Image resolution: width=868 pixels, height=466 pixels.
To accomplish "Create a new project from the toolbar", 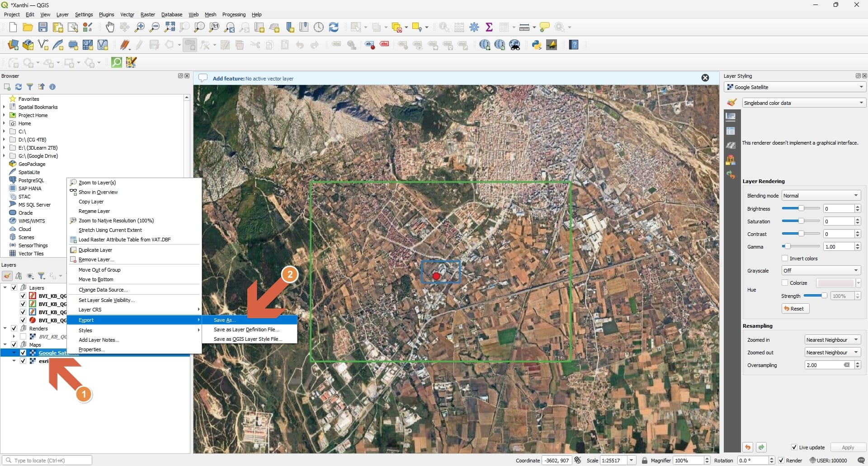I will [13, 27].
